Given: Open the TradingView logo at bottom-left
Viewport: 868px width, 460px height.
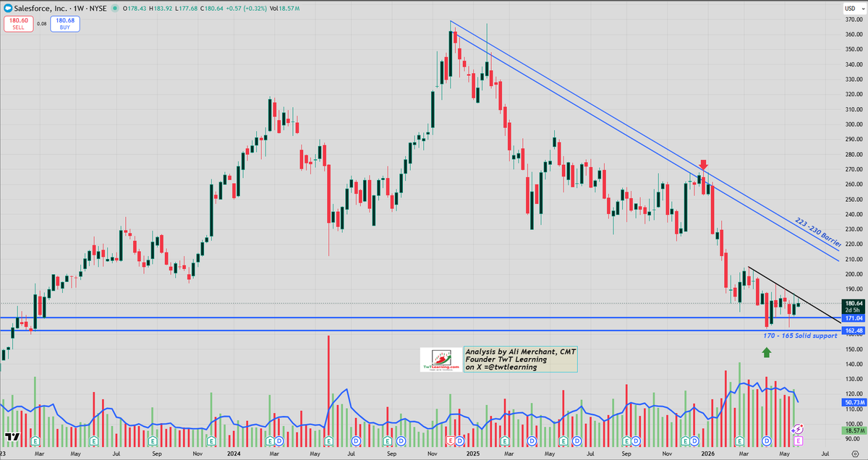Looking at the screenshot, I should click(11, 436).
